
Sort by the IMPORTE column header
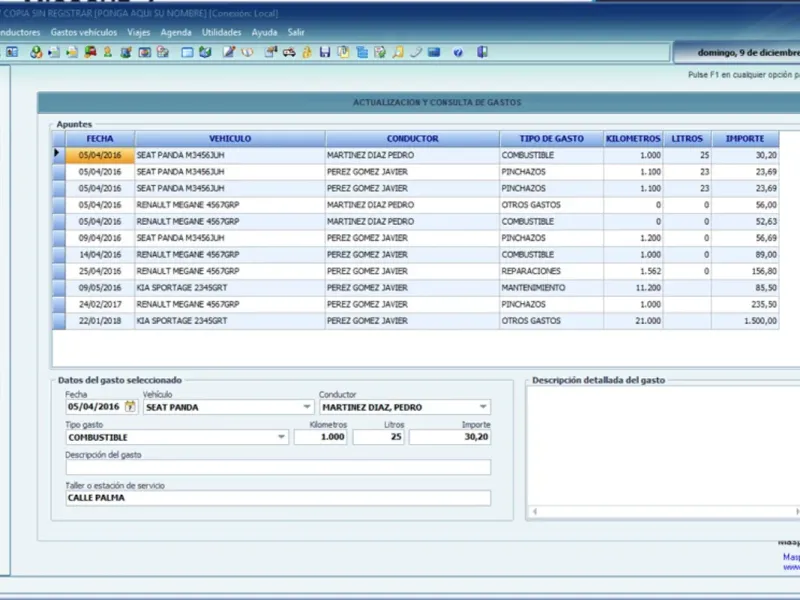[744, 139]
